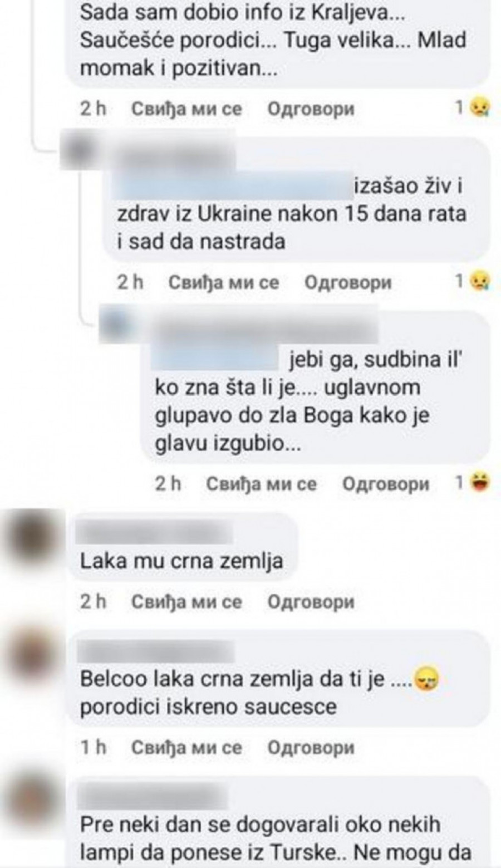Like the 'jebi ga, sudbina' comment
501x868 pixels.
(x=261, y=484)
